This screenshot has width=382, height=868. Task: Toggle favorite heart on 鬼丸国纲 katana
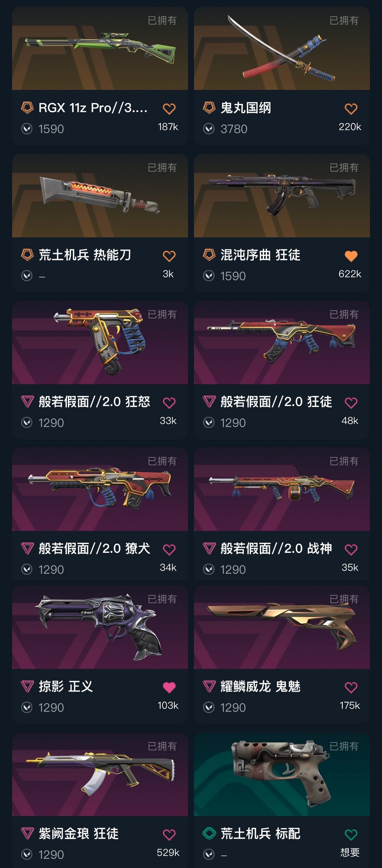point(351,109)
